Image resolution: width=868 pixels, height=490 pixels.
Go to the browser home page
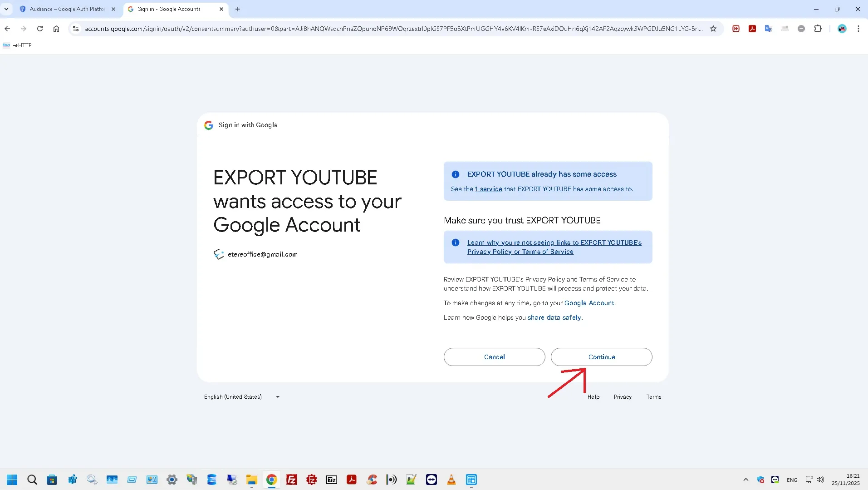(56, 29)
